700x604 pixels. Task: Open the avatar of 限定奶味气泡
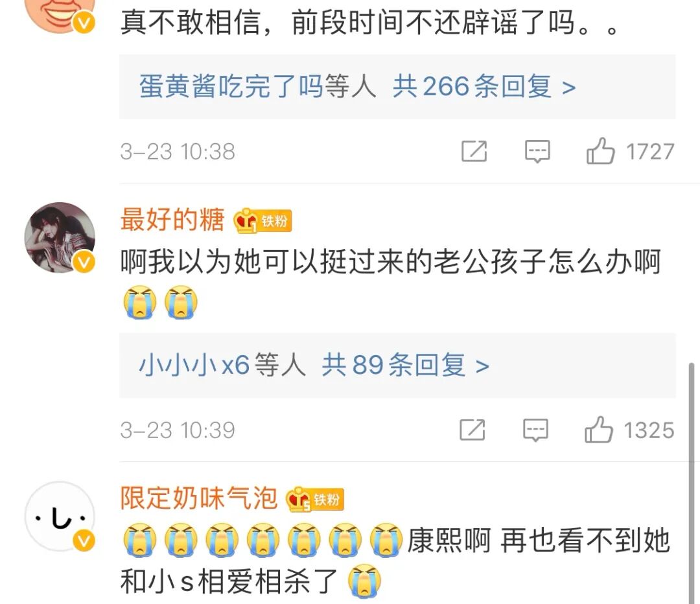[x=60, y=517]
